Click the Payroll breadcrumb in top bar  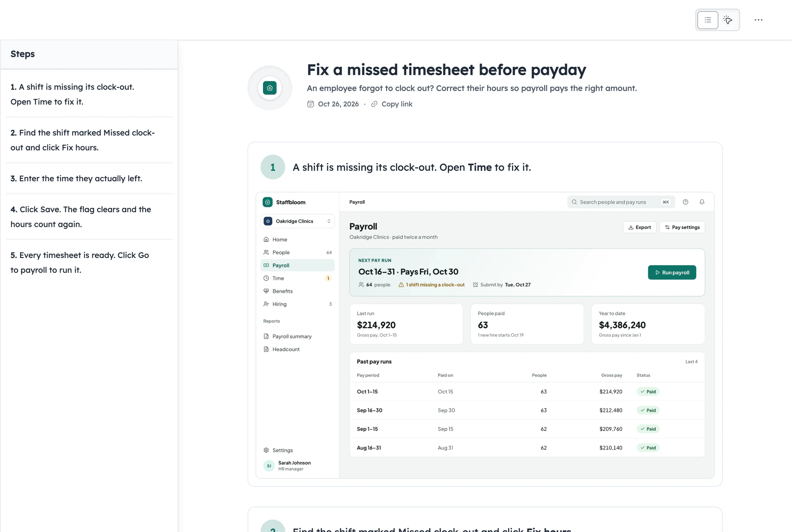(x=357, y=202)
